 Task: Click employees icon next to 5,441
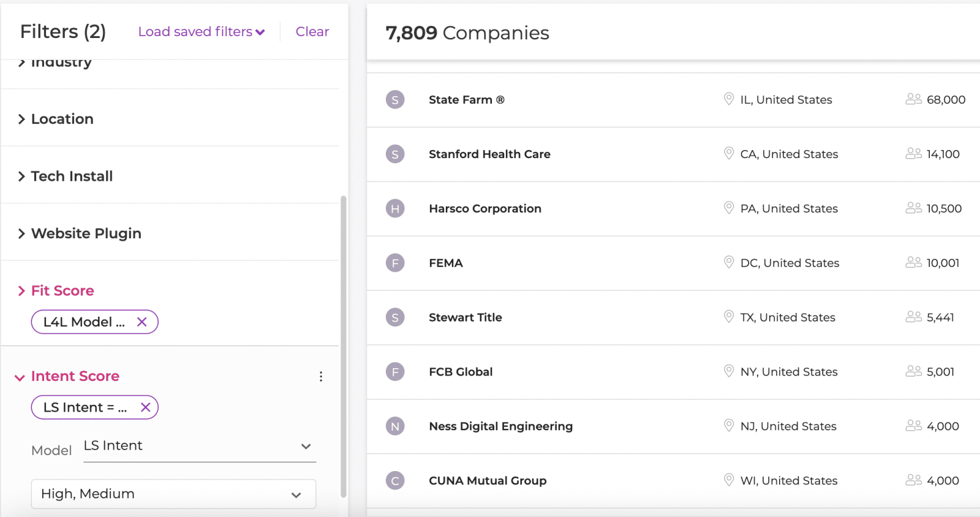pyautogui.click(x=914, y=317)
